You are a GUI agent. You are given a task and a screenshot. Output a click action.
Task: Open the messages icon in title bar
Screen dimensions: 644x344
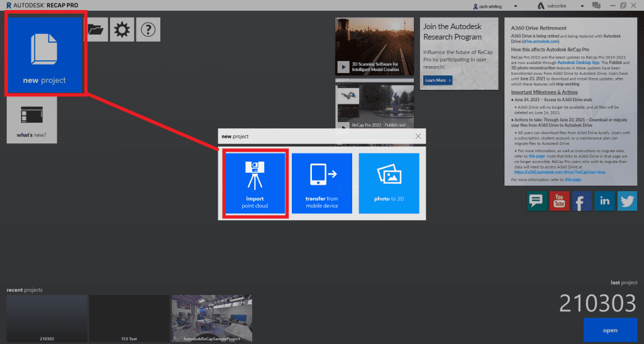[596, 5]
